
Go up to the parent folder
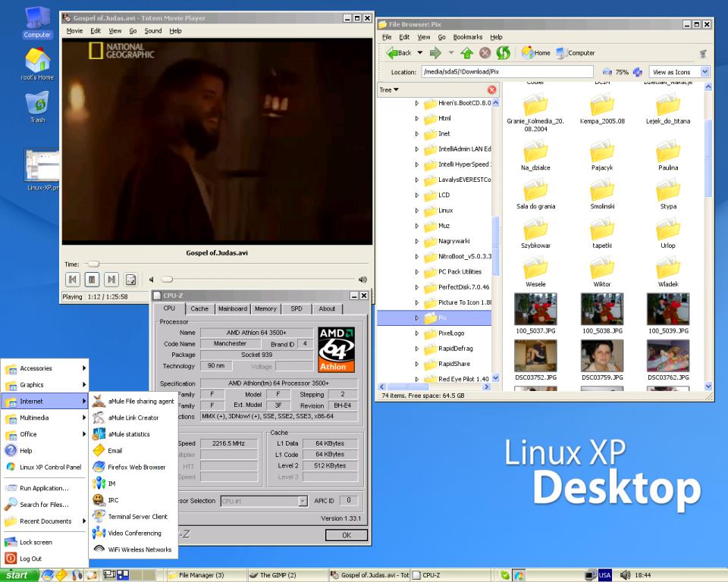pyautogui.click(x=467, y=53)
